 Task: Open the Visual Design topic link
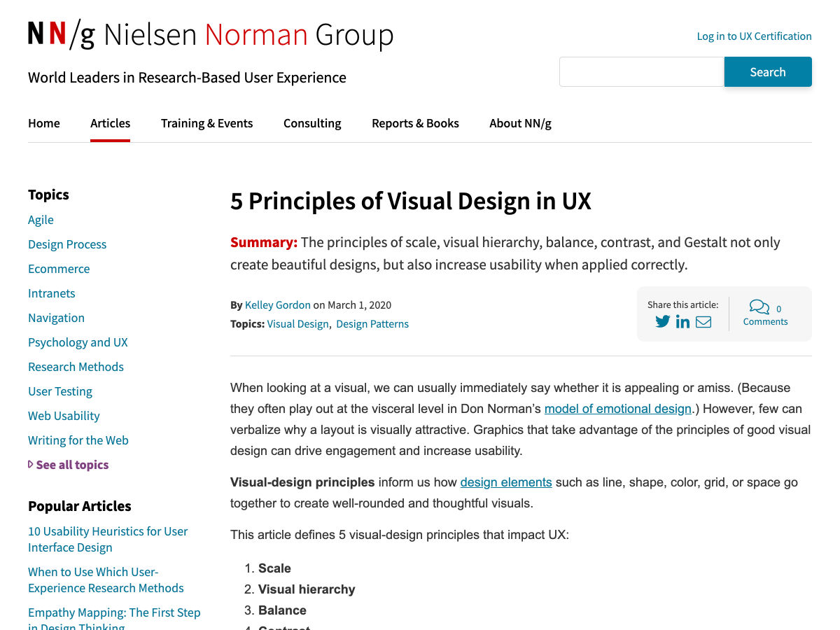click(x=297, y=324)
